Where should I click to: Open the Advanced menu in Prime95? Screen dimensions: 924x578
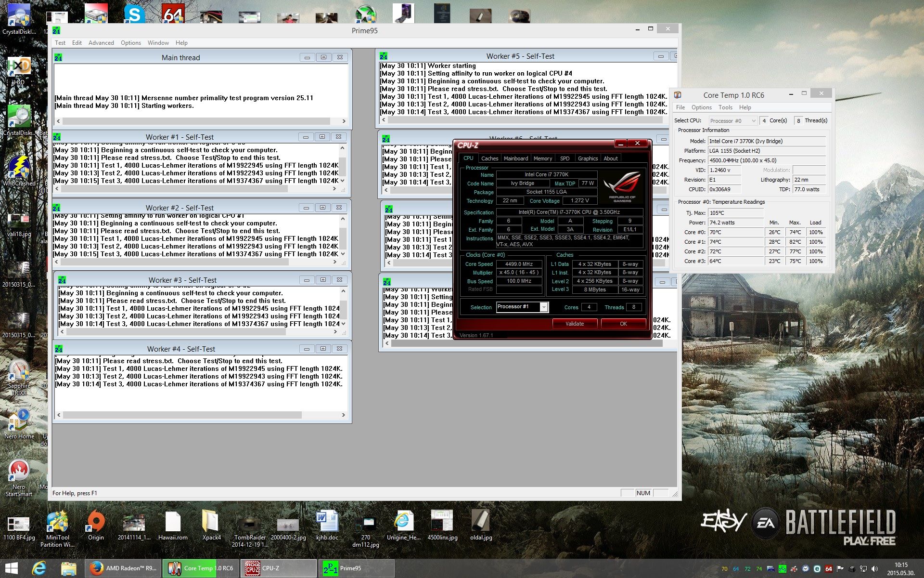tap(101, 43)
